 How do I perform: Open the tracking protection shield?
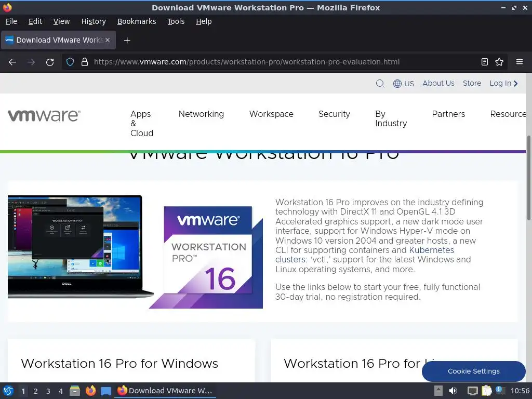tap(70, 62)
